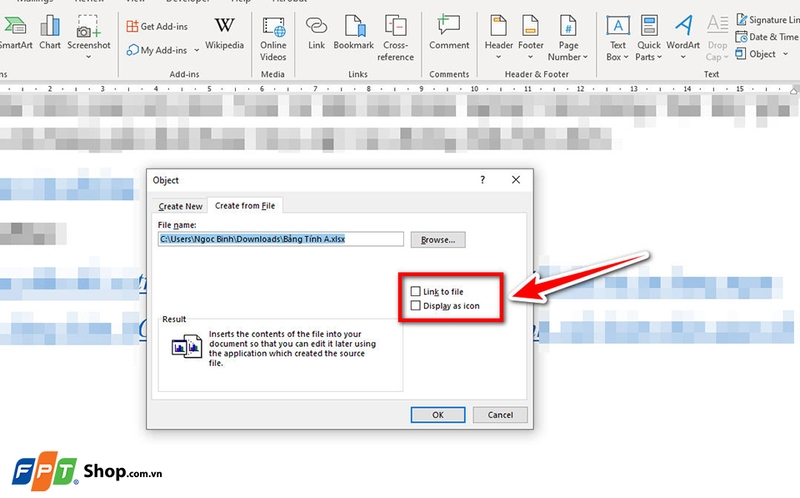Close the Object dialog

(516, 180)
